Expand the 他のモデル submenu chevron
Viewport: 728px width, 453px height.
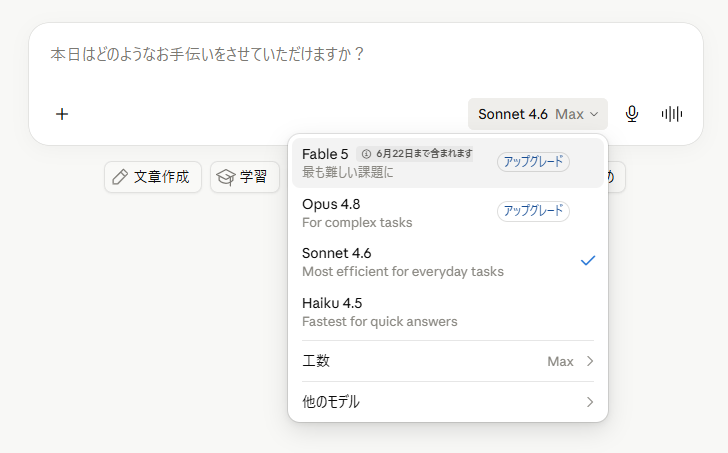coord(590,402)
